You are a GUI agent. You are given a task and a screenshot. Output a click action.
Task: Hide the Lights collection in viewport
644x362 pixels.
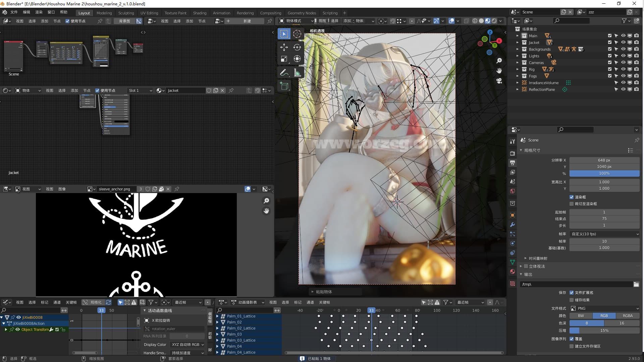tap(623, 56)
